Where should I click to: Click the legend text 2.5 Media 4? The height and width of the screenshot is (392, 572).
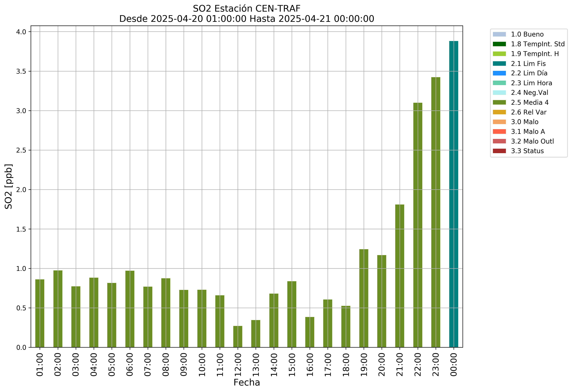point(530,103)
